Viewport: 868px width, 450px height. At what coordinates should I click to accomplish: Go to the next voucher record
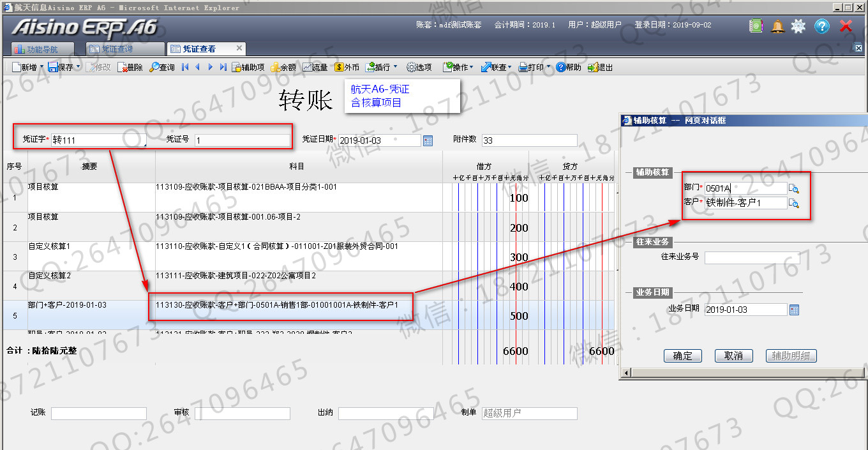tap(210, 67)
